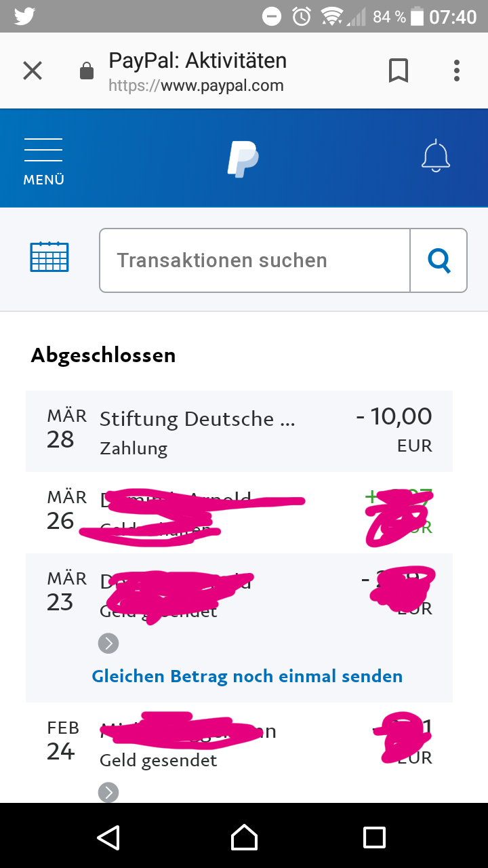Tap the padlock site security icon
Screen dimensions: 488x868
[x=87, y=71]
